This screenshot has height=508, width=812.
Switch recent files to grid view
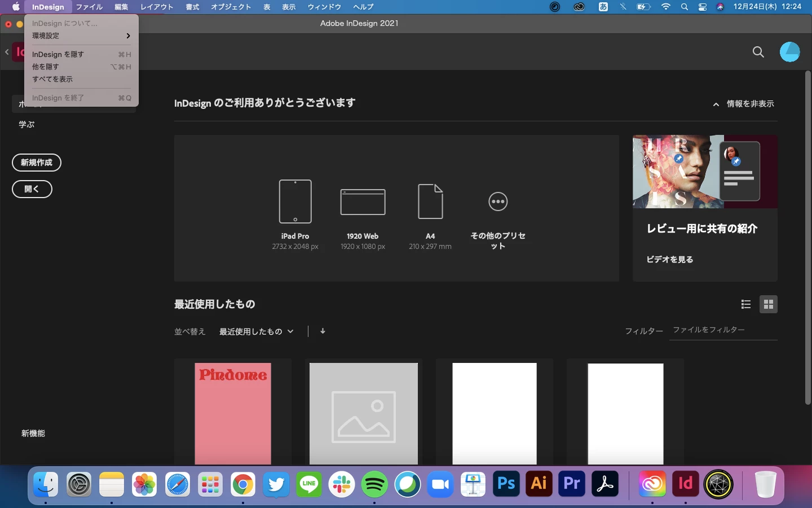[x=768, y=304]
